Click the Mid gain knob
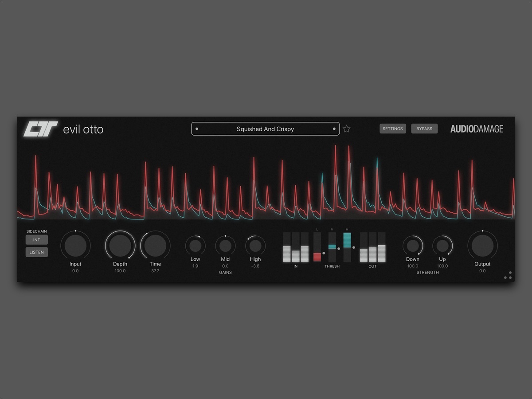This screenshot has height=399, width=532. pyautogui.click(x=225, y=246)
